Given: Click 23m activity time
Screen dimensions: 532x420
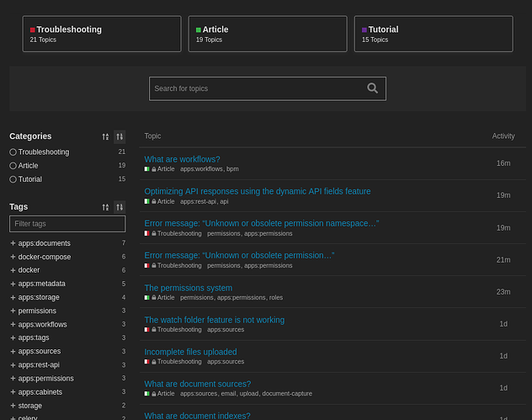Looking at the screenshot, I should 503,292.
